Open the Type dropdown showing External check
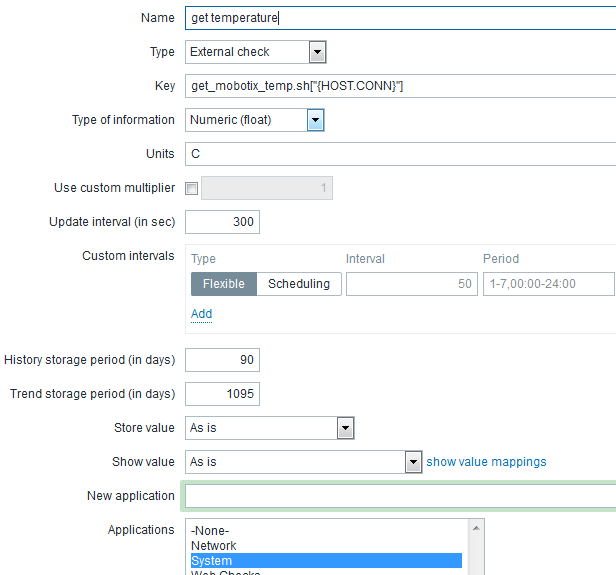 click(x=256, y=52)
